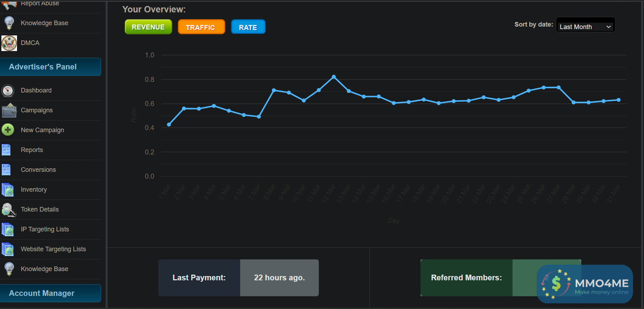
Task: Go to the Campaigns text link
Action: (37, 110)
